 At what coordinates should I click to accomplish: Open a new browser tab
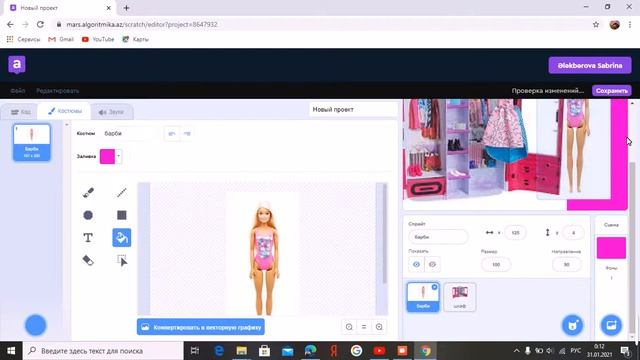pyautogui.click(x=126, y=8)
